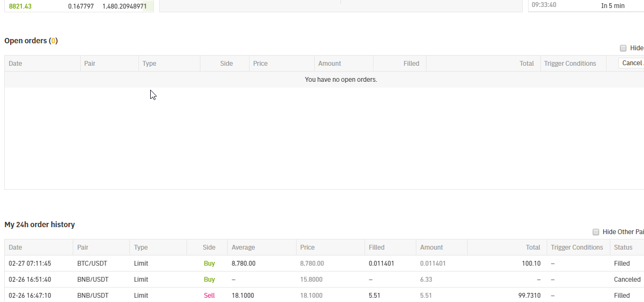Click the 'You have no open orders' message

click(340, 80)
